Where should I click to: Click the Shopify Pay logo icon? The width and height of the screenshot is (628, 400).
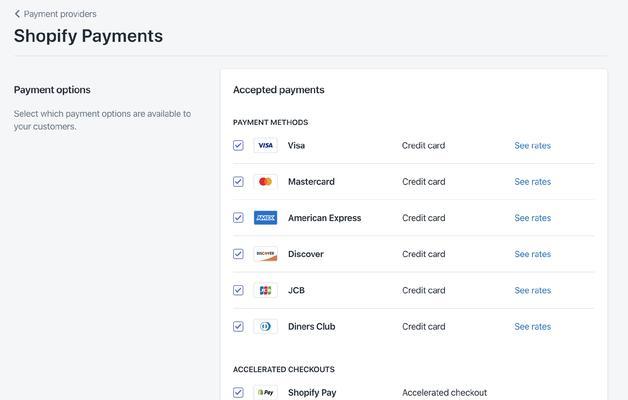click(x=266, y=392)
